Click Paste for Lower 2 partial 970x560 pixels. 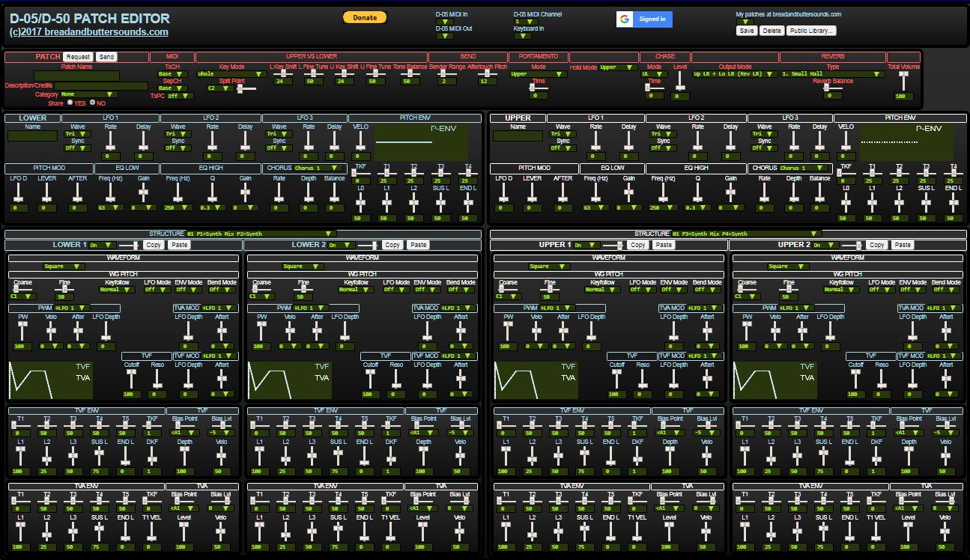click(418, 245)
